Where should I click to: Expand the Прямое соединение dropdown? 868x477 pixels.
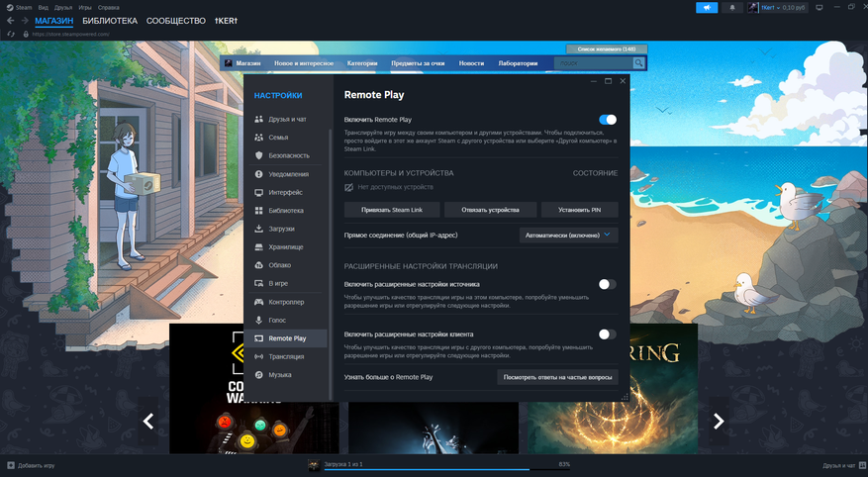[569, 236]
